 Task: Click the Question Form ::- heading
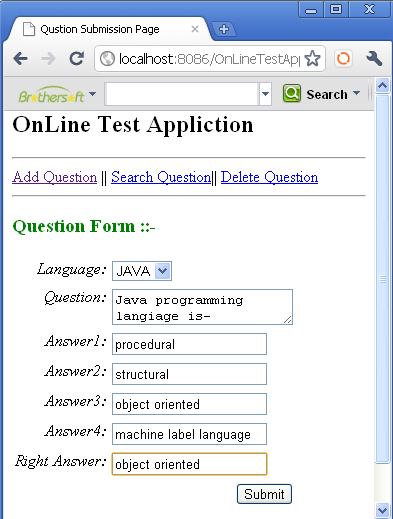click(x=84, y=227)
